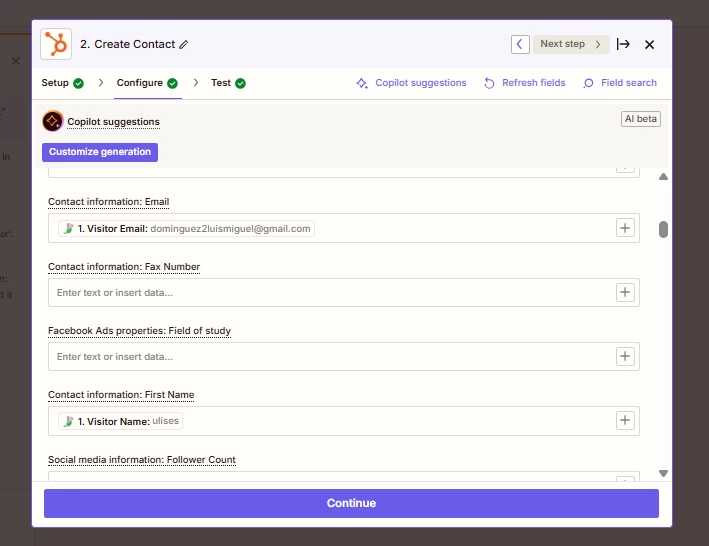Insert data plus button for First Name
709x546 pixels.
tap(625, 420)
